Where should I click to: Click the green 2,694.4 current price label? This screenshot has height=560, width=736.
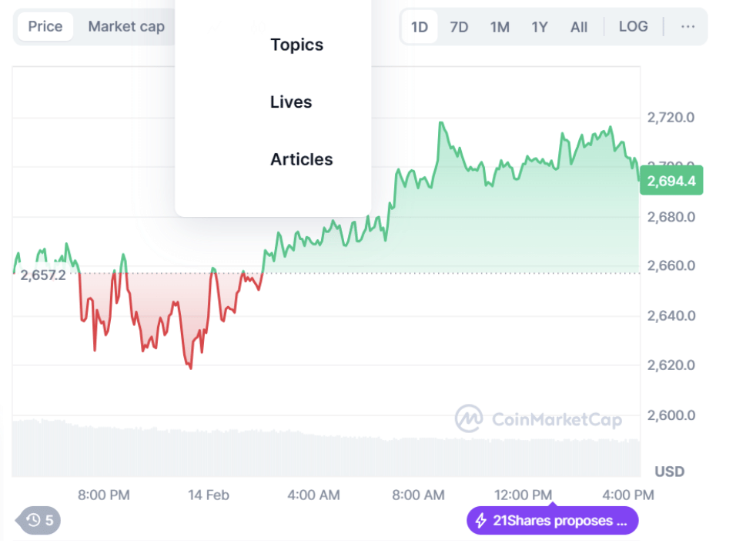(x=671, y=182)
